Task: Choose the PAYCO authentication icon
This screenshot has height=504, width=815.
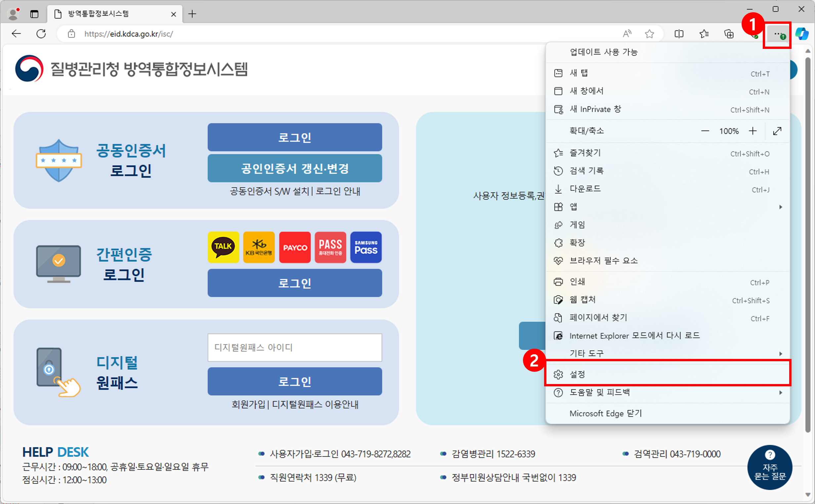Action: click(295, 247)
